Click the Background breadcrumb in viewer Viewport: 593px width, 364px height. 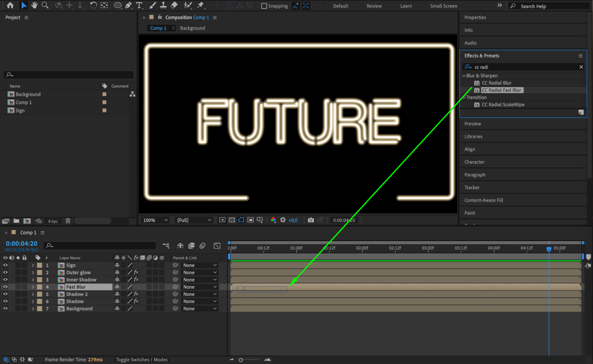pos(193,28)
